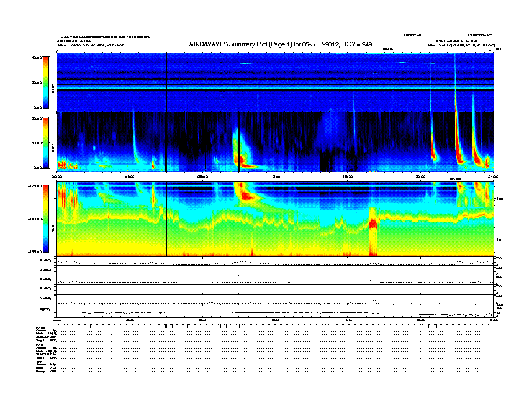The image size is (532, 411).
Task: Click the RAD1 heading in bottom status table
Action: coord(40,345)
